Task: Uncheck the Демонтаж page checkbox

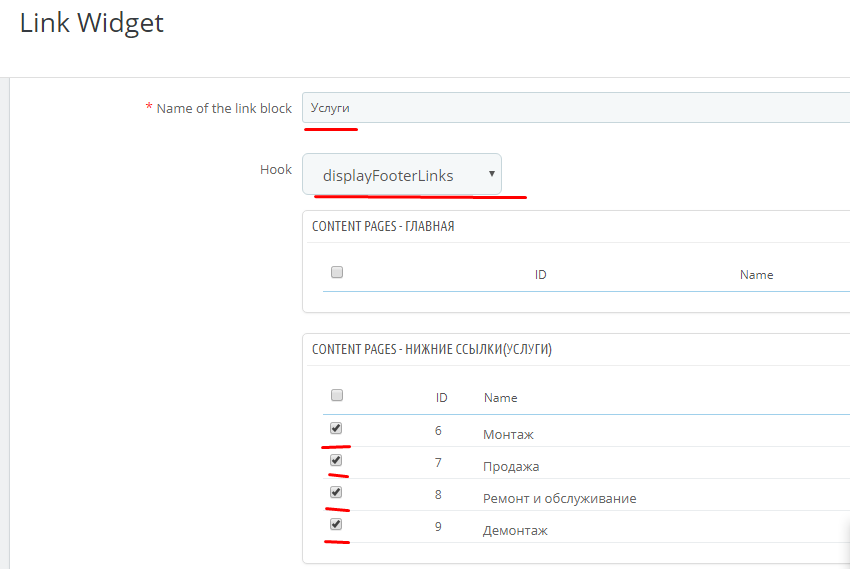Action: (337, 524)
